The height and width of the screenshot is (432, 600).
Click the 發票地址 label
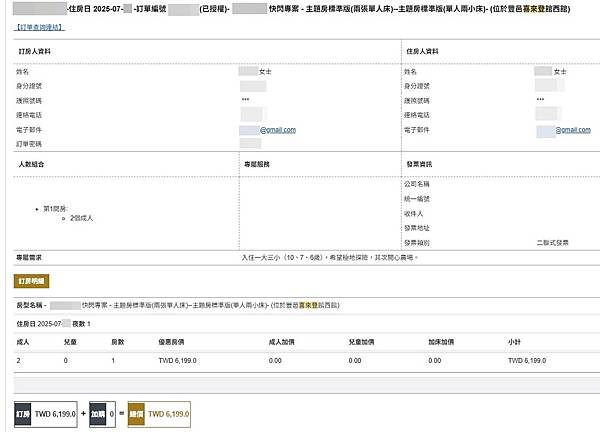click(x=417, y=228)
